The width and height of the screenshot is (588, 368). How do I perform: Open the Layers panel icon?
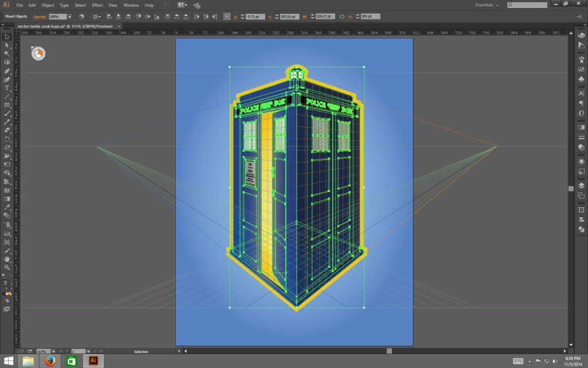pyautogui.click(x=581, y=186)
